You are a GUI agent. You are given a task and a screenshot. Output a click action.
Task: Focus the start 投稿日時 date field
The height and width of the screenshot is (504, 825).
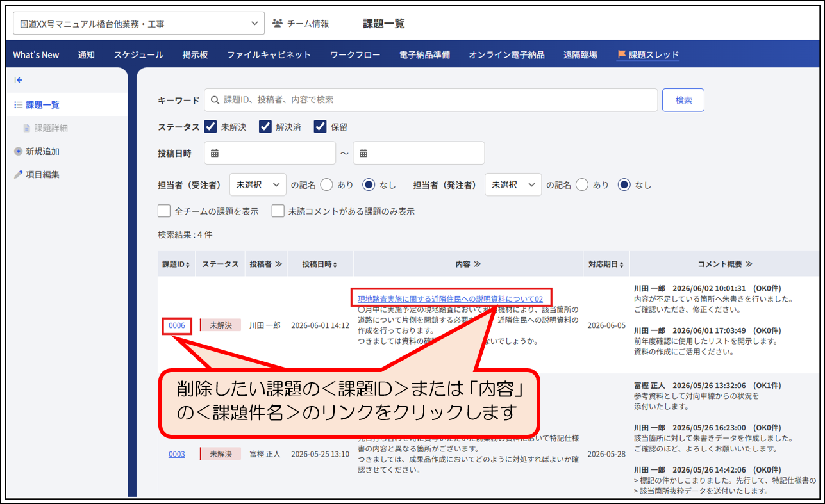pyautogui.click(x=270, y=153)
